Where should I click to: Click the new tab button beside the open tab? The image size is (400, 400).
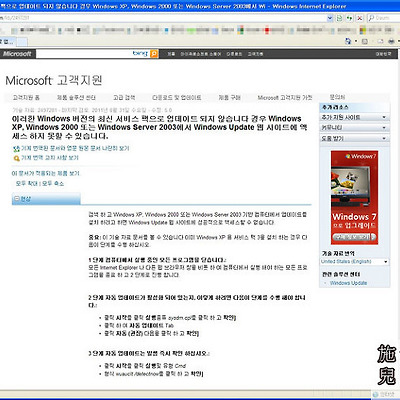coord(22,42)
